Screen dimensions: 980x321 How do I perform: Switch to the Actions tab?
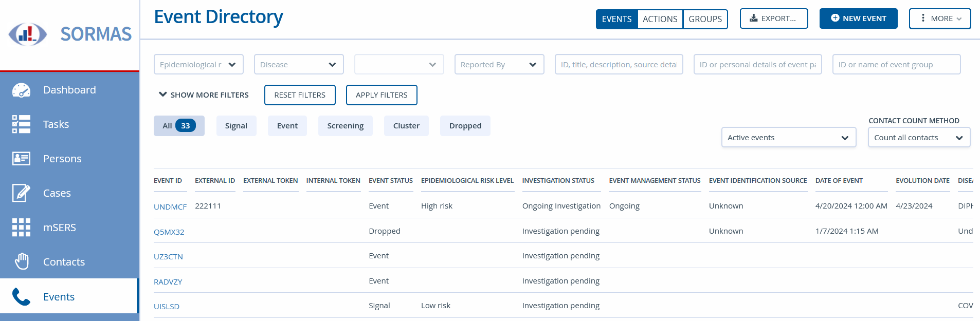tap(660, 19)
